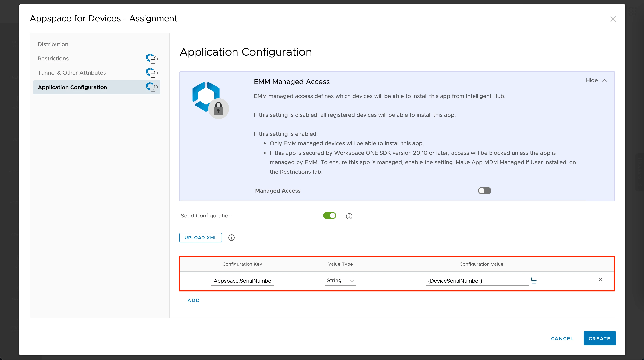Click the info icon beside Upload XML
This screenshot has width=644, height=360.
[231, 238]
